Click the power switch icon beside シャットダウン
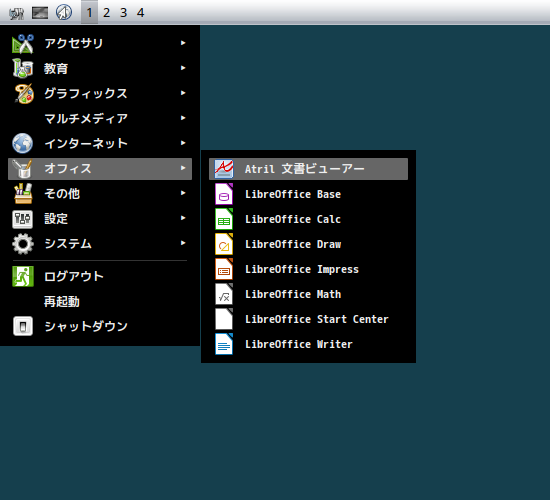Screen dimensions: 550x500 click(x=23, y=326)
